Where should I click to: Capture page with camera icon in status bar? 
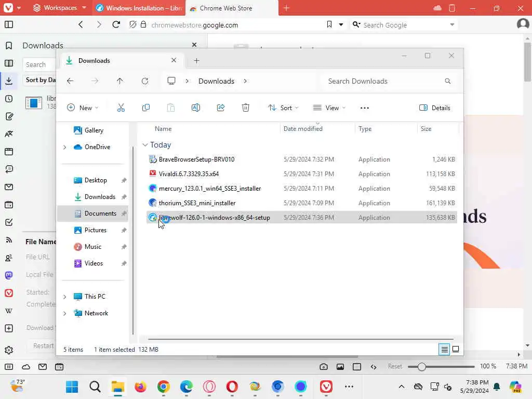click(324, 367)
